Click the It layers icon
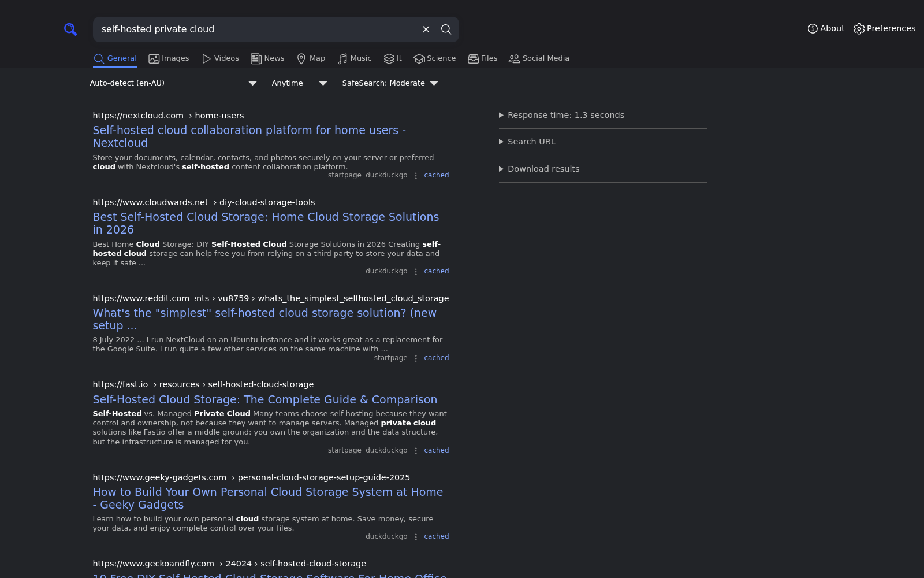The image size is (924, 578). tap(389, 59)
